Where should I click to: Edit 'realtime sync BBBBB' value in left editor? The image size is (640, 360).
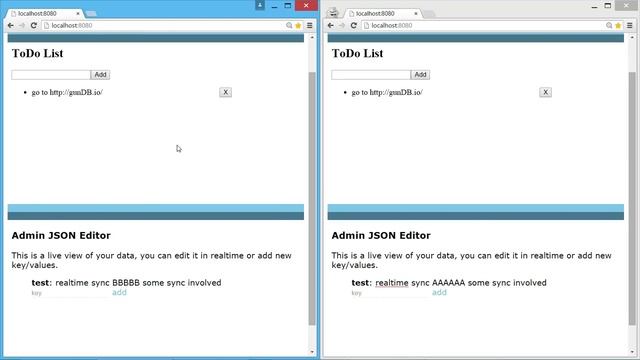pos(138,283)
